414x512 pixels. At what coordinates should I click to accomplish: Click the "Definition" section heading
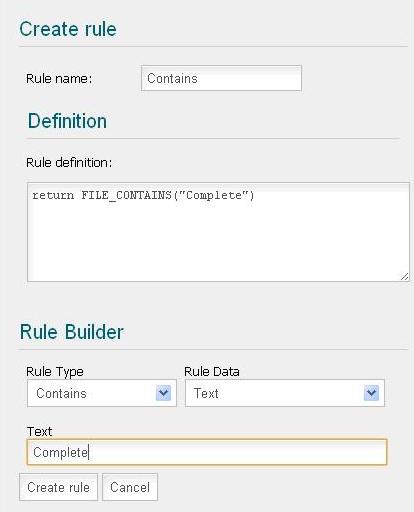(67, 121)
